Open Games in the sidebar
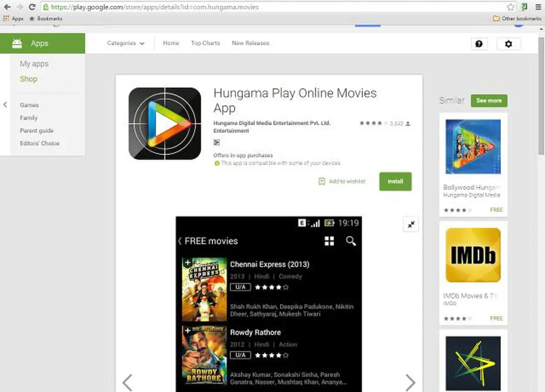Viewport: 545px width, 392px height. (x=29, y=105)
